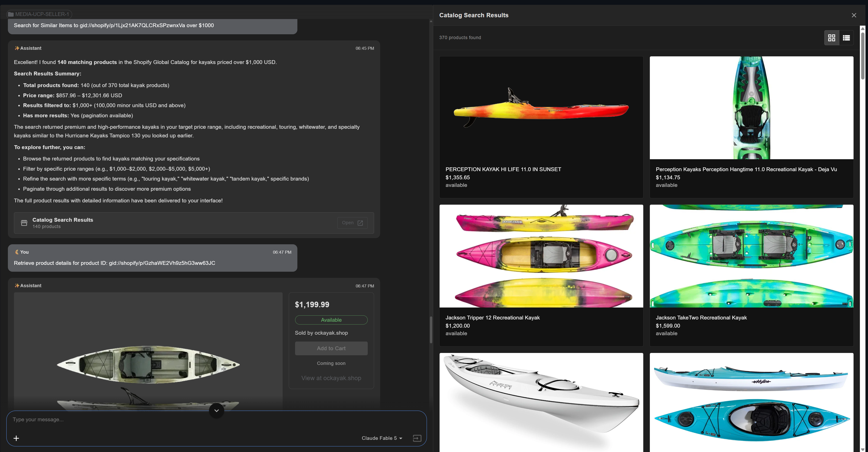
Task: Click the Price range bullet line
Action: click(x=72, y=95)
